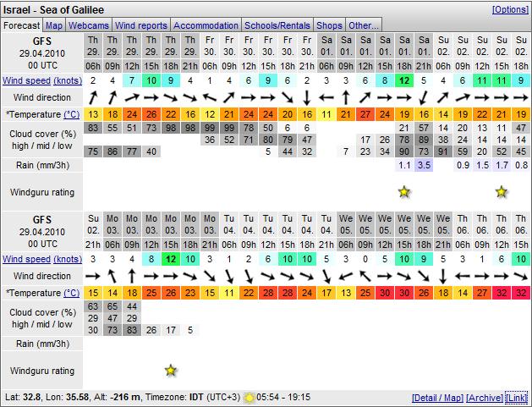Click the wind direction arrow for Sa 01. 09h
This screenshot has width=532, height=407.
(346, 98)
